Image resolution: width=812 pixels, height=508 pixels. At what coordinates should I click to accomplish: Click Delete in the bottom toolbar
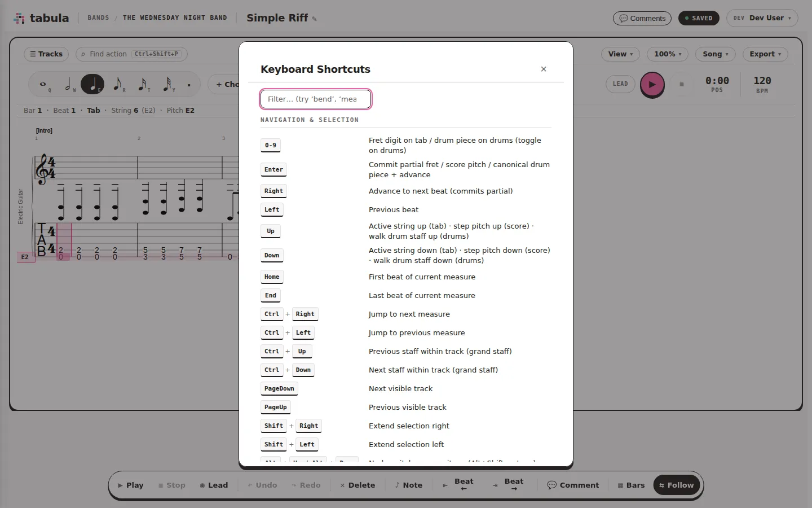[358, 485]
